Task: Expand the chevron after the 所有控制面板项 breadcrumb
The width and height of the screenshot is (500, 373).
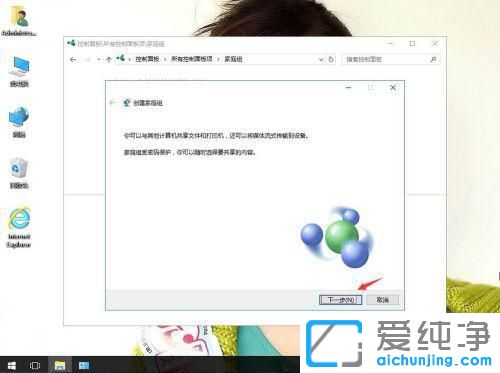Action: click(x=218, y=60)
